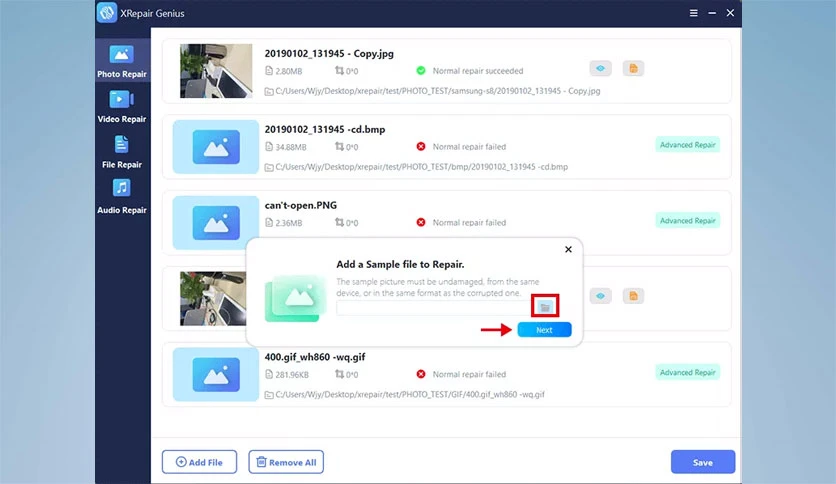This screenshot has height=484, width=836.
Task: Close the XRepair Genius window
Action: (730, 13)
